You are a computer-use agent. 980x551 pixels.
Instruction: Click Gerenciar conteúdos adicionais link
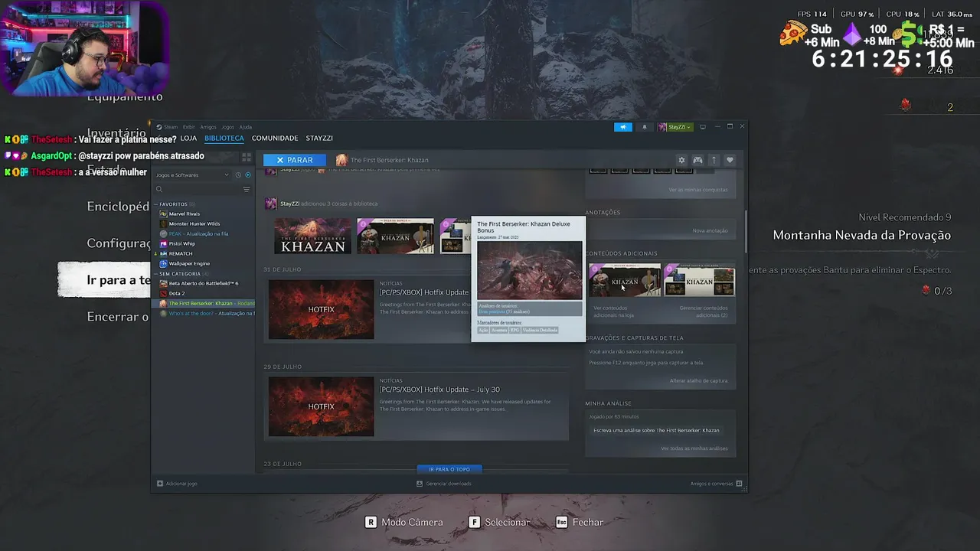point(703,311)
